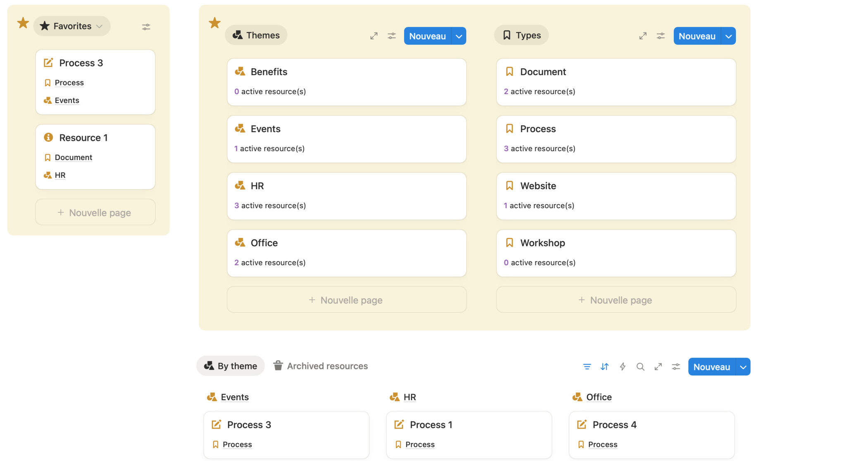Click the search magnifier icon
The image size is (868, 461).
pyautogui.click(x=640, y=366)
